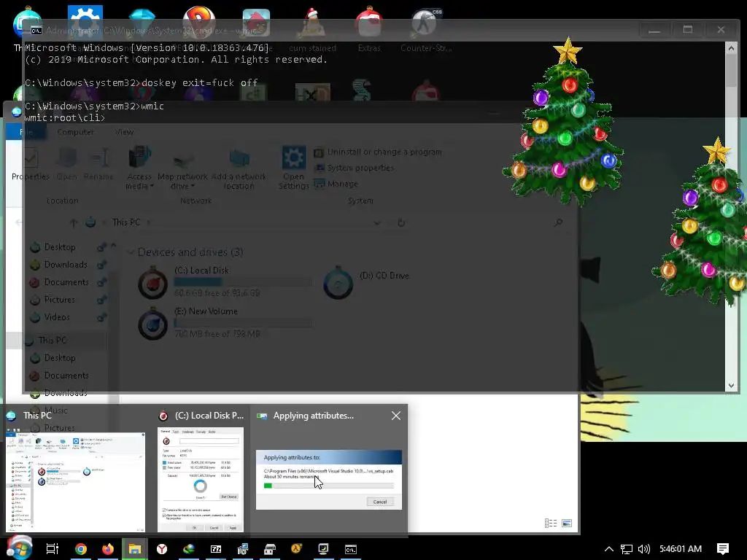
Task: Expand the Map network drive dropdown
Action: [182, 168]
